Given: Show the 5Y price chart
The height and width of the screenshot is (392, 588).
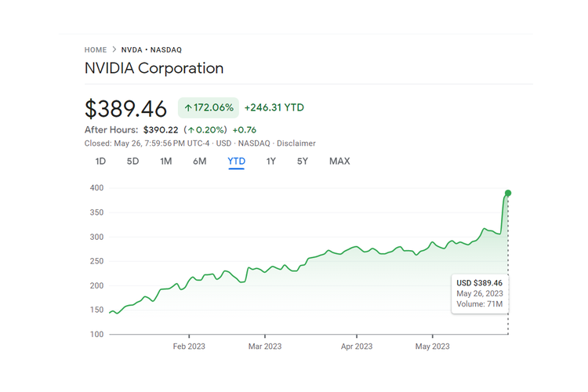Looking at the screenshot, I should (303, 162).
